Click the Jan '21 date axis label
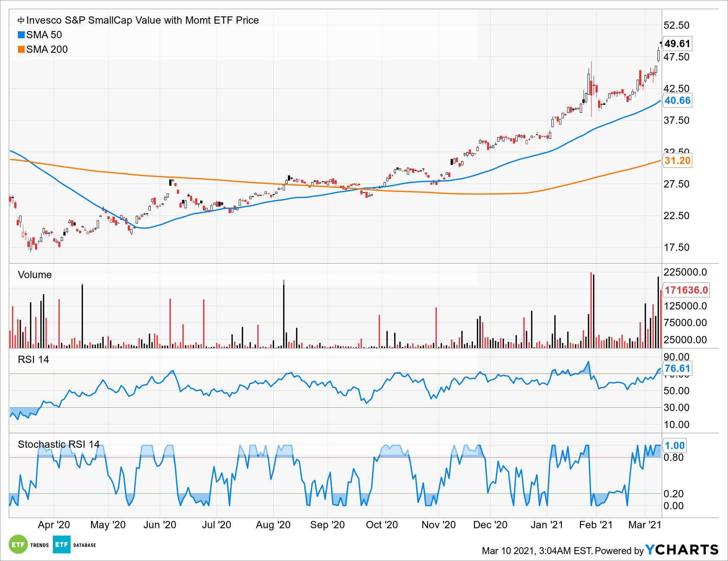 (x=547, y=525)
